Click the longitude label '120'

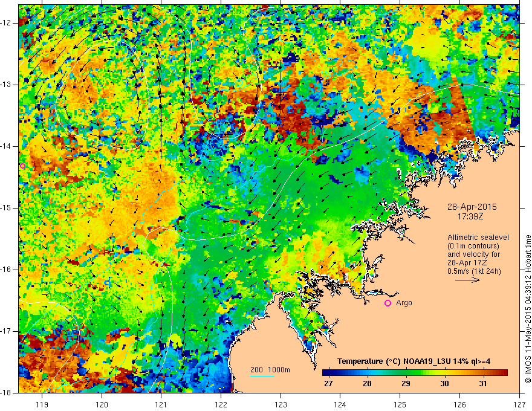click(102, 404)
